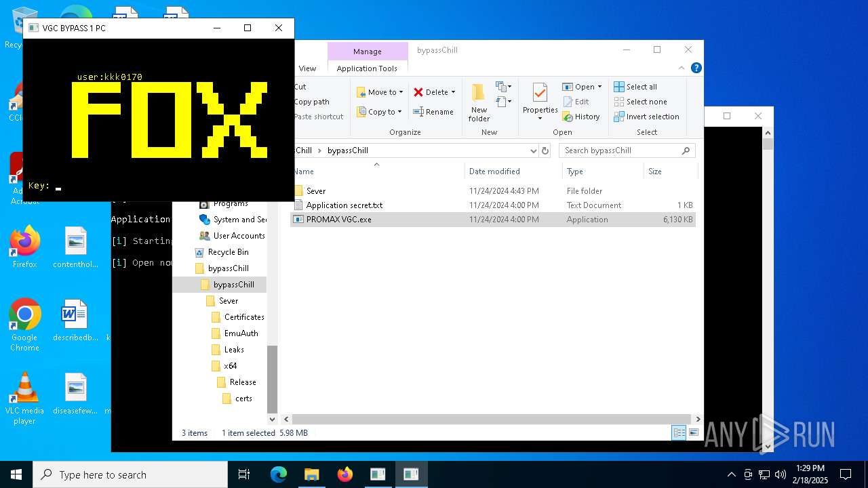
Task: Open Google Chrome desktop shortcut
Action: [24, 325]
